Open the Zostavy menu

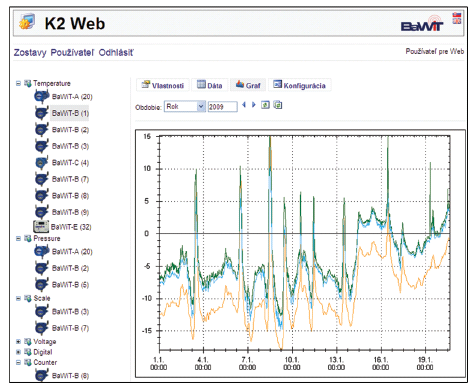tap(30, 53)
